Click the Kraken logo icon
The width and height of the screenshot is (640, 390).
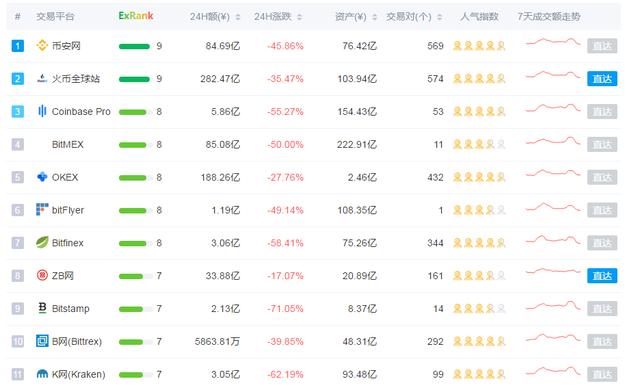pyautogui.click(x=42, y=374)
